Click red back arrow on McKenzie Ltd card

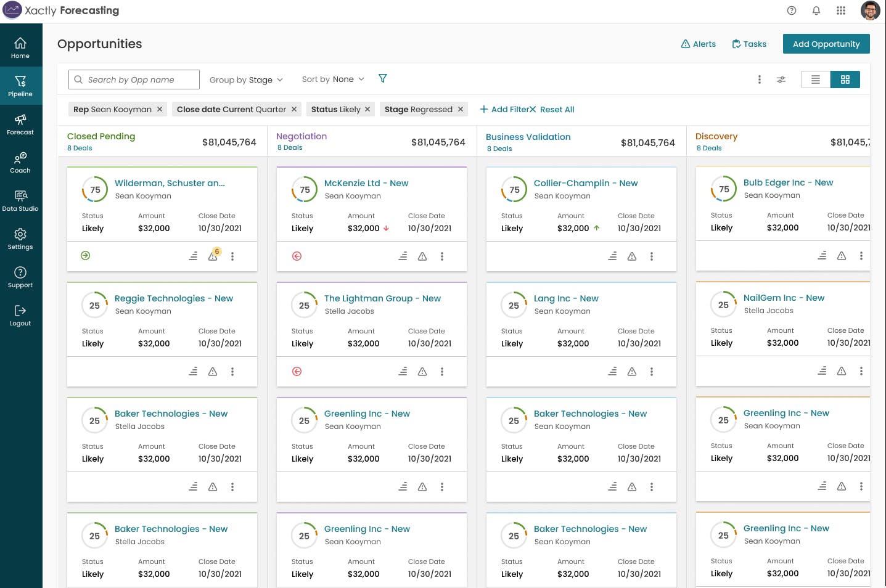[x=297, y=256]
